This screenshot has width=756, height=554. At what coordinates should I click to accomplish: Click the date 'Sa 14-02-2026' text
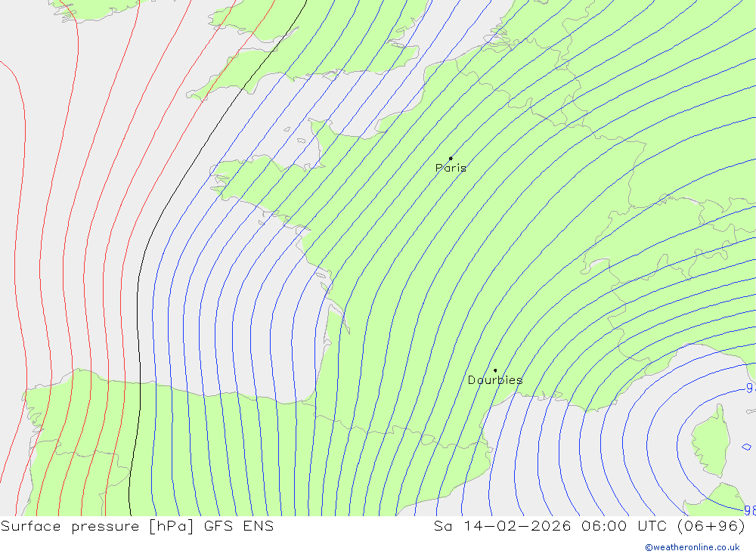pyautogui.click(x=503, y=526)
